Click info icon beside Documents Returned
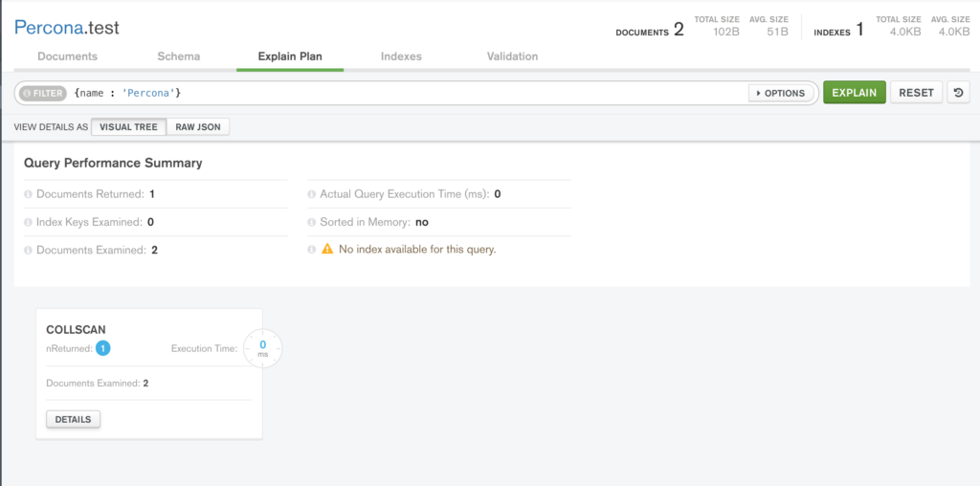This screenshot has height=486, width=980. coord(28,194)
